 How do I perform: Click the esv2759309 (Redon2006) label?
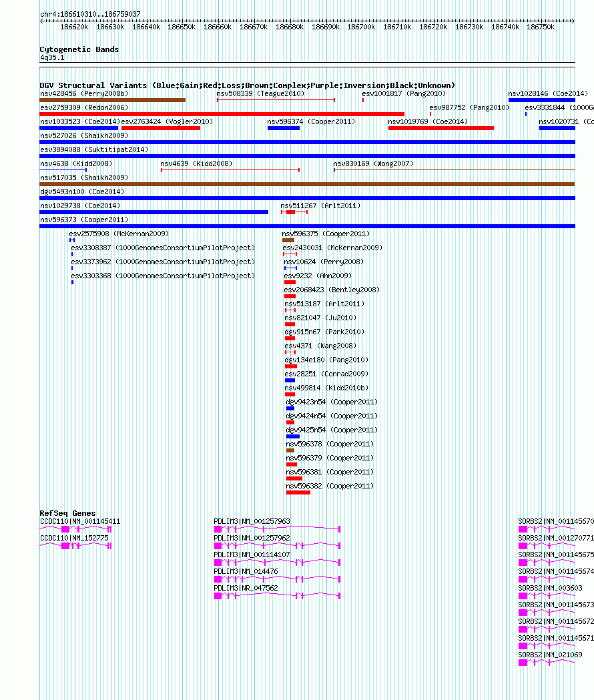pyautogui.click(x=84, y=107)
